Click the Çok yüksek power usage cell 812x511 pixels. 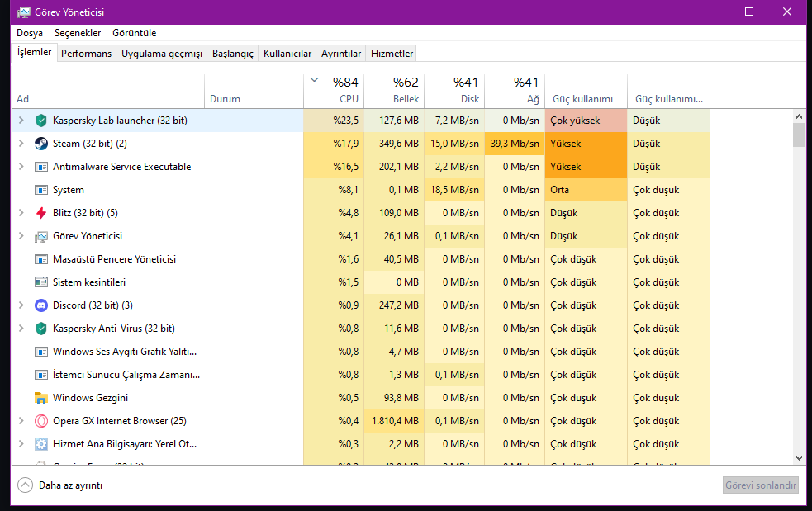click(x=586, y=121)
